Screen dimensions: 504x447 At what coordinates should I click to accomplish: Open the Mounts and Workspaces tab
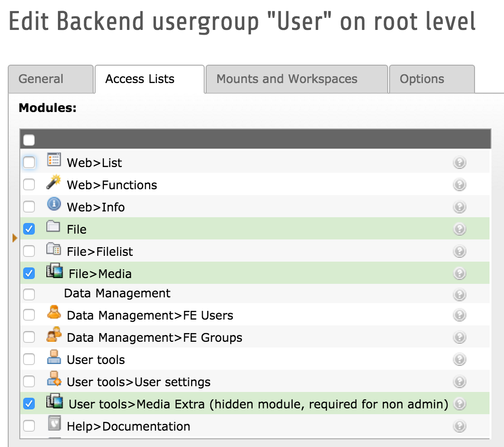[x=287, y=79]
